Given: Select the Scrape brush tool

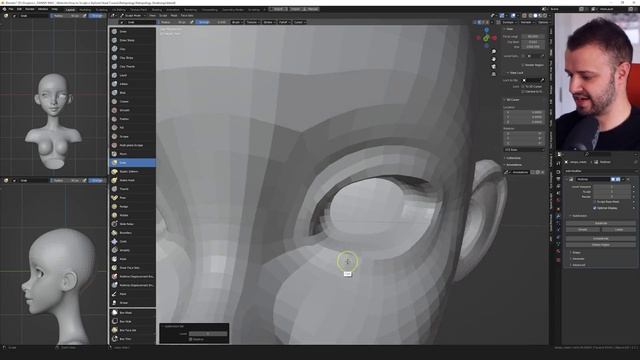Looking at the screenshot, I should tap(132, 136).
